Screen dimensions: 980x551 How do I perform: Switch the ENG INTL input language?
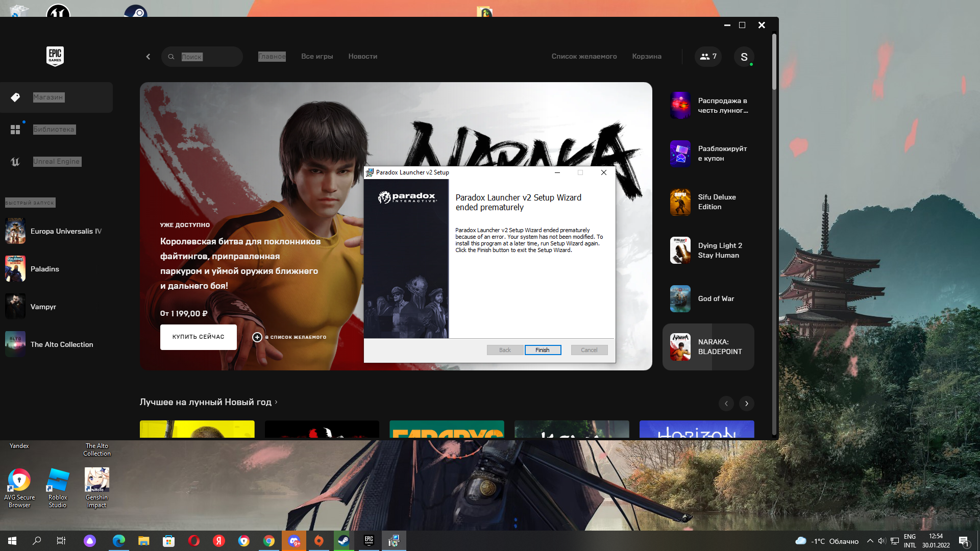coord(910,541)
